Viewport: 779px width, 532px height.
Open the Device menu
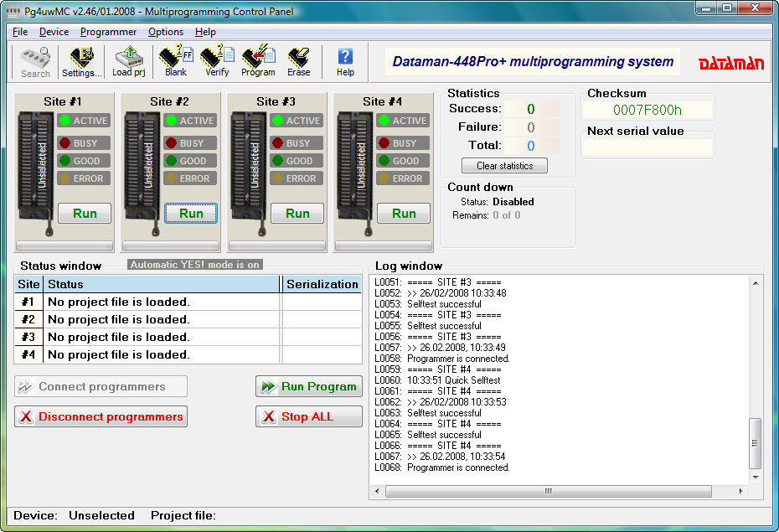coord(54,32)
